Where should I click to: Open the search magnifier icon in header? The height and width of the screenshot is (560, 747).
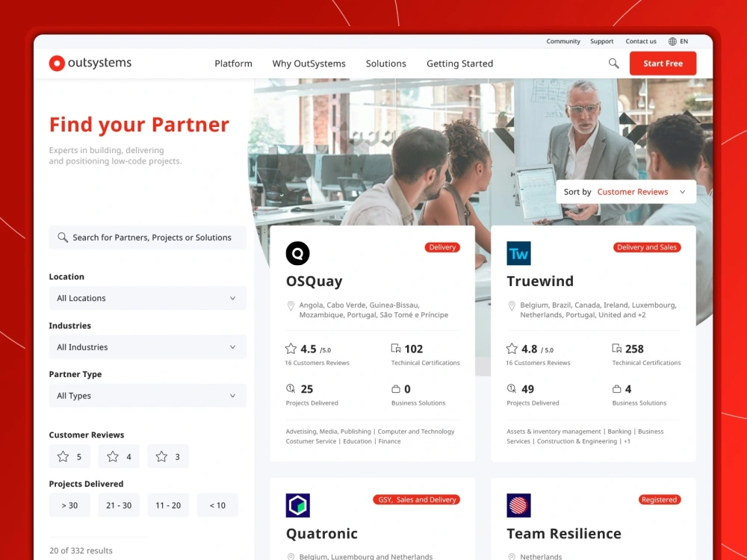point(613,63)
